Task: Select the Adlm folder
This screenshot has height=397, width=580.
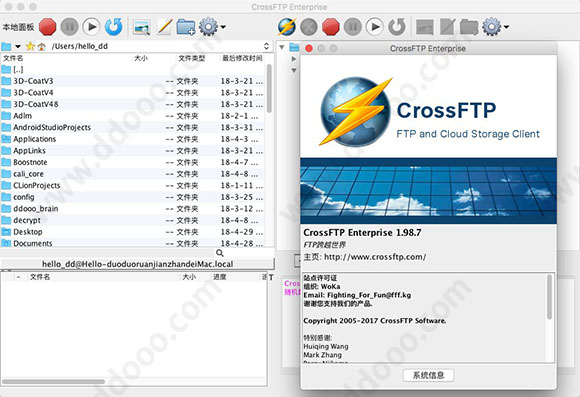Action: 132,116
